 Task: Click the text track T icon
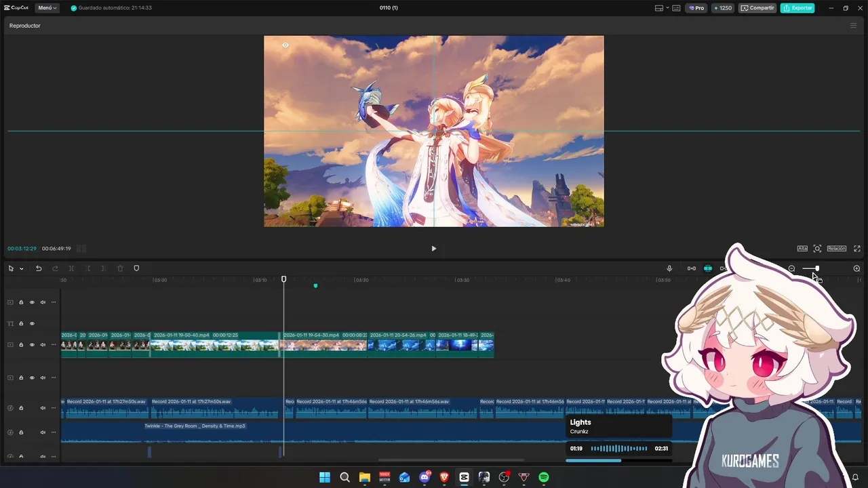pyautogui.click(x=10, y=324)
